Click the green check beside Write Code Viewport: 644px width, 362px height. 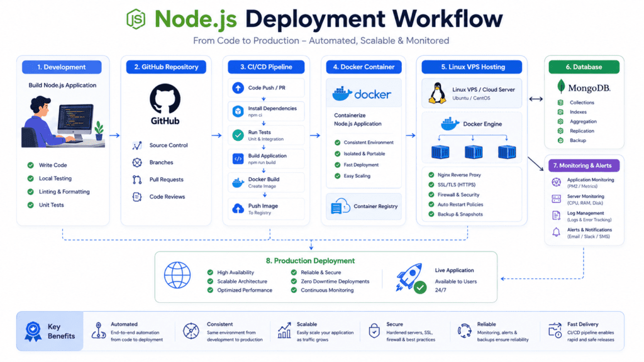(30, 165)
